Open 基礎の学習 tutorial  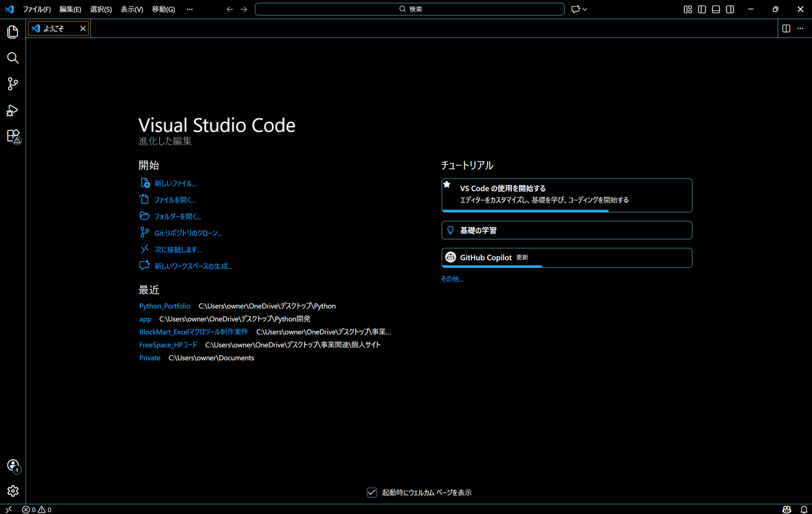coord(567,230)
